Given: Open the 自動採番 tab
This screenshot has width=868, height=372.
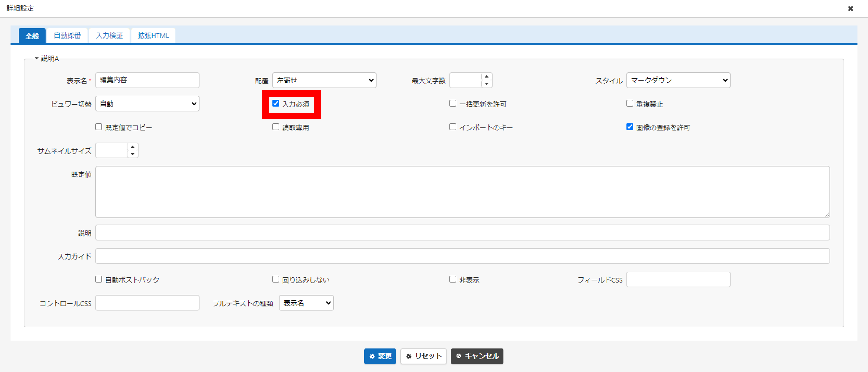Looking at the screenshot, I should coord(67,36).
